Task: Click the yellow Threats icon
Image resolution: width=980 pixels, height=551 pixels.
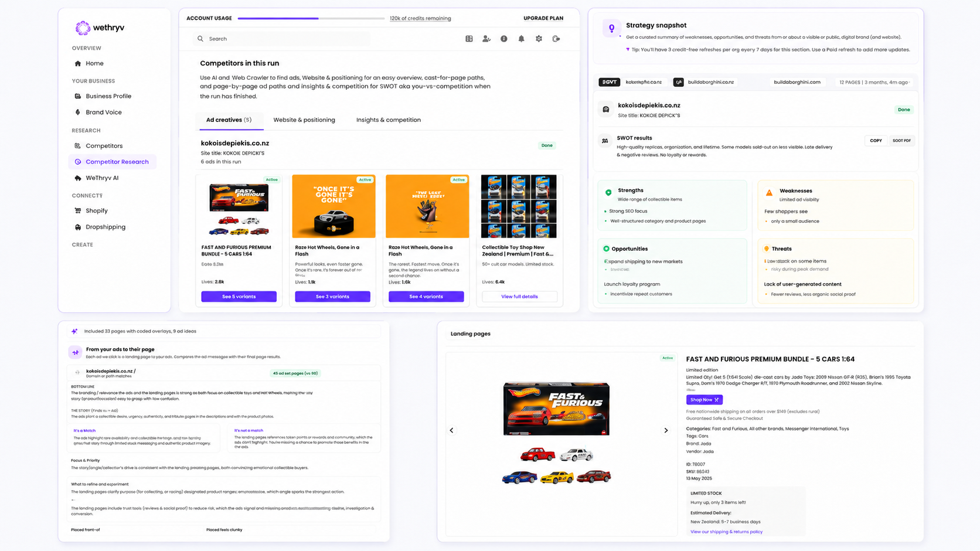Action: tap(767, 249)
